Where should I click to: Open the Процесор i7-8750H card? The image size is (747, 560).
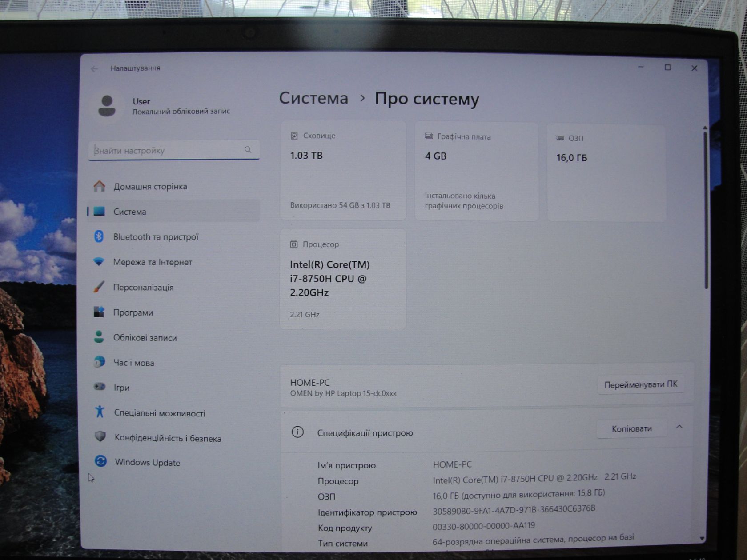(x=343, y=279)
